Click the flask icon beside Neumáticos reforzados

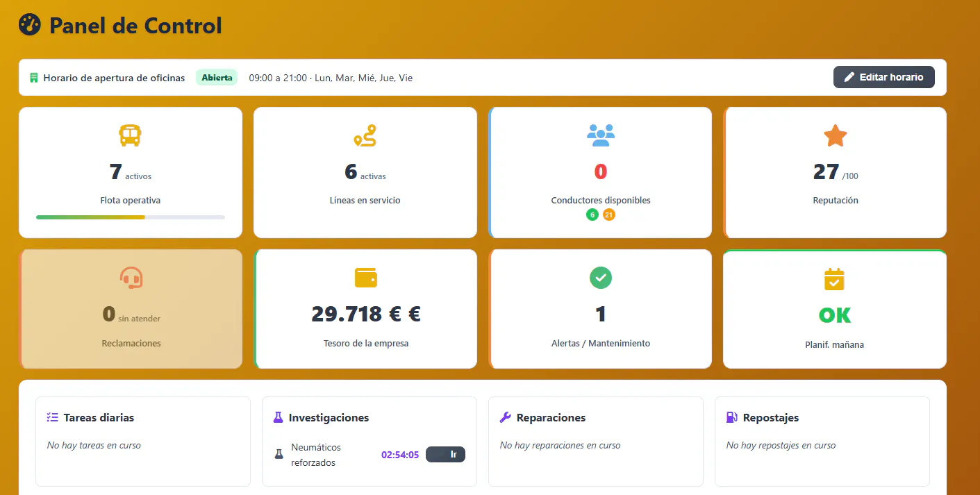pyautogui.click(x=279, y=455)
